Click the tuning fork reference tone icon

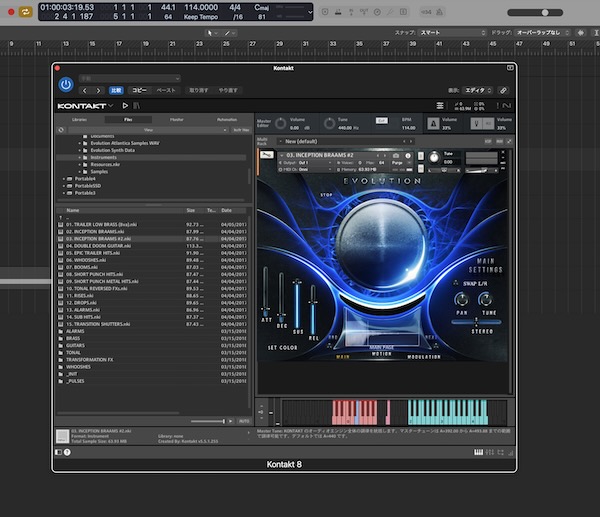476,123
